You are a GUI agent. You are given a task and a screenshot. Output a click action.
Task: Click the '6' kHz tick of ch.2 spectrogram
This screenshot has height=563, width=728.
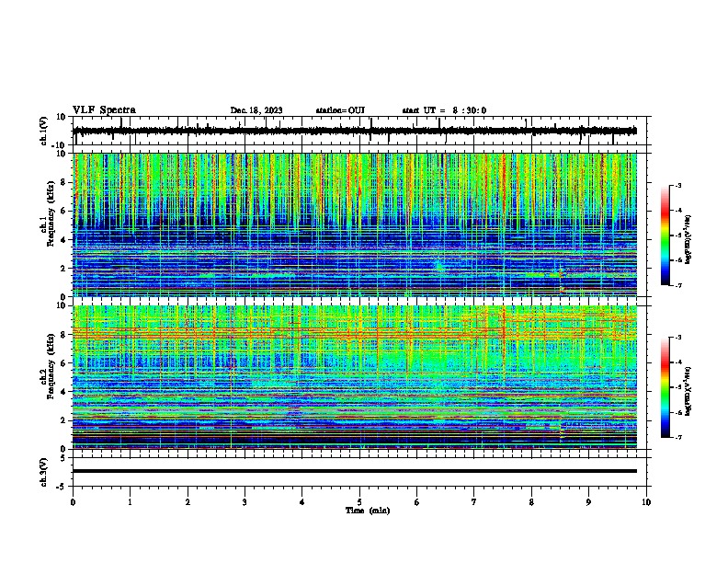(63, 363)
